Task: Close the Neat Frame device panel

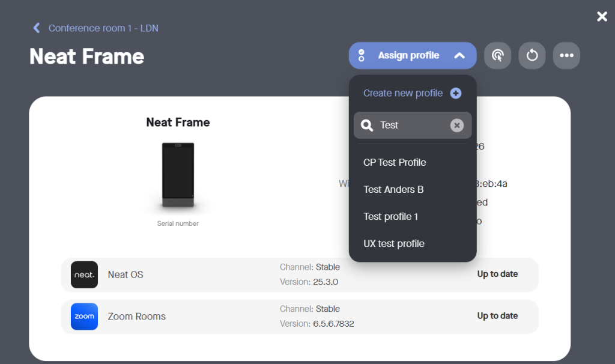Action: pos(602,16)
